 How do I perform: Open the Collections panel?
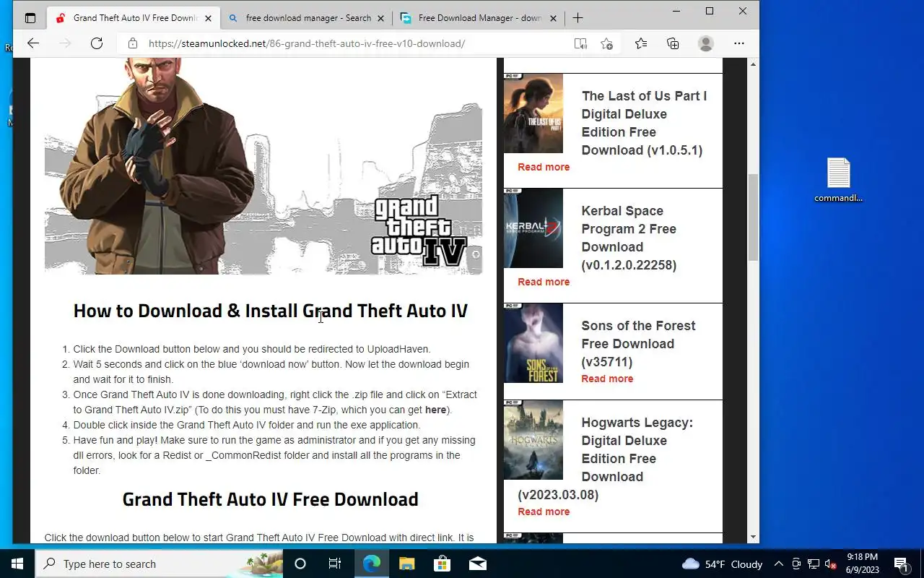[673, 43]
